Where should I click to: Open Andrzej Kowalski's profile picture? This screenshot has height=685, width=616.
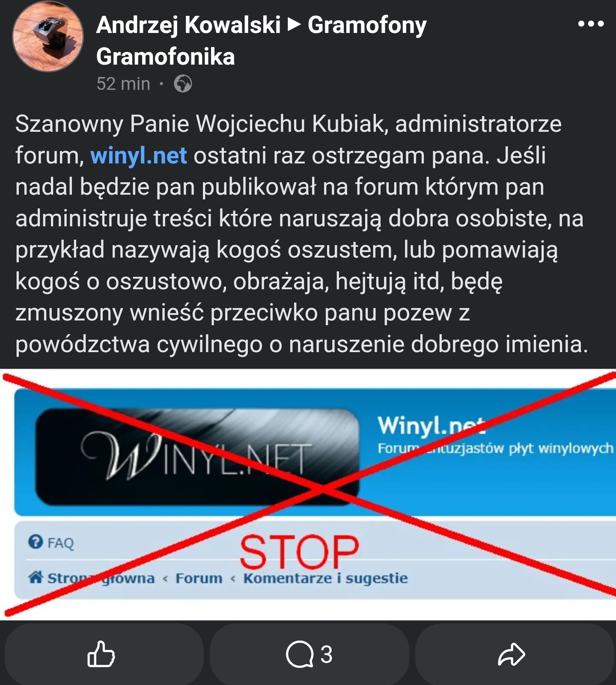[48, 36]
